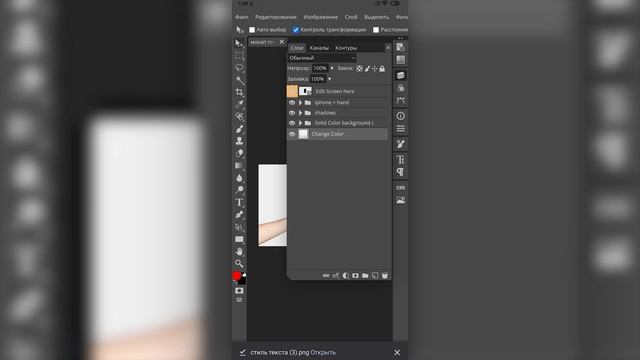Select the Rectangle shape tool
Image resolution: width=640 pixels, height=360 pixels.
pos(239,239)
